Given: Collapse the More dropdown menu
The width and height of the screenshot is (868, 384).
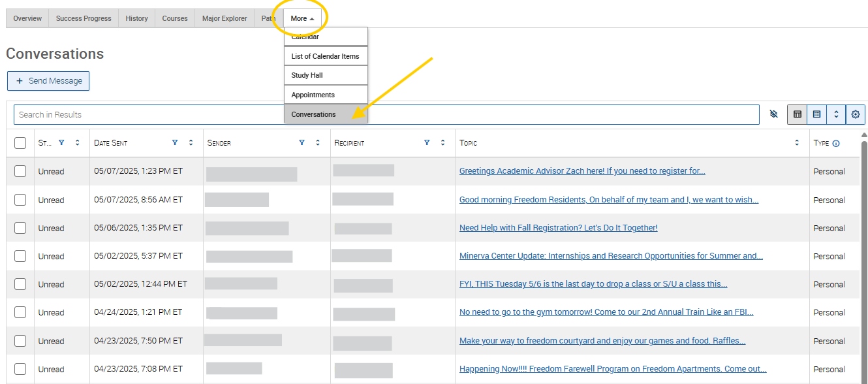Looking at the screenshot, I should coord(302,18).
